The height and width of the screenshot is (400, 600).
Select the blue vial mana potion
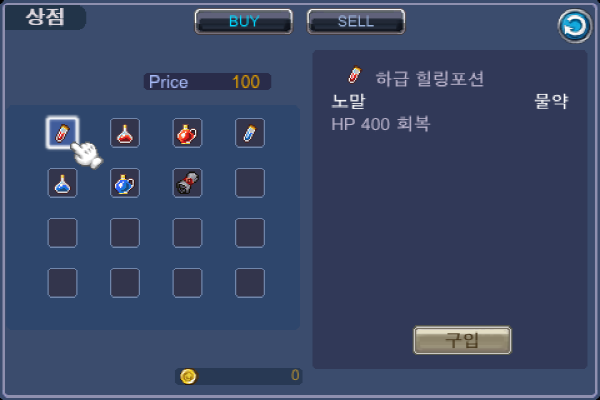pyautogui.click(x=249, y=133)
